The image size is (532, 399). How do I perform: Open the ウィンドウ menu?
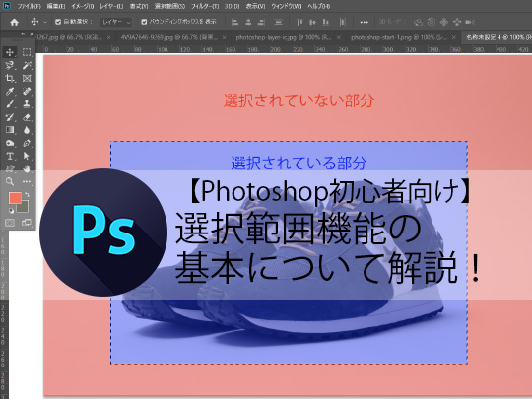(287, 6)
